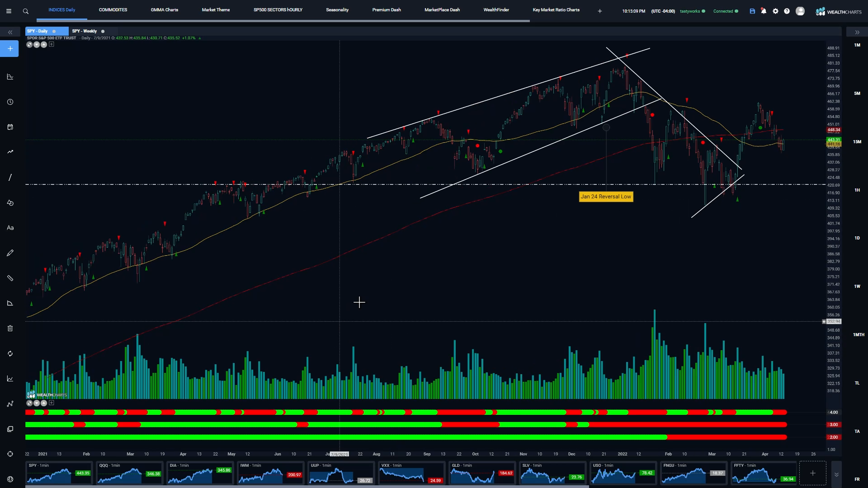Open the alerts notification bell
This screenshot has width=868, height=488.
(x=764, y=11)
